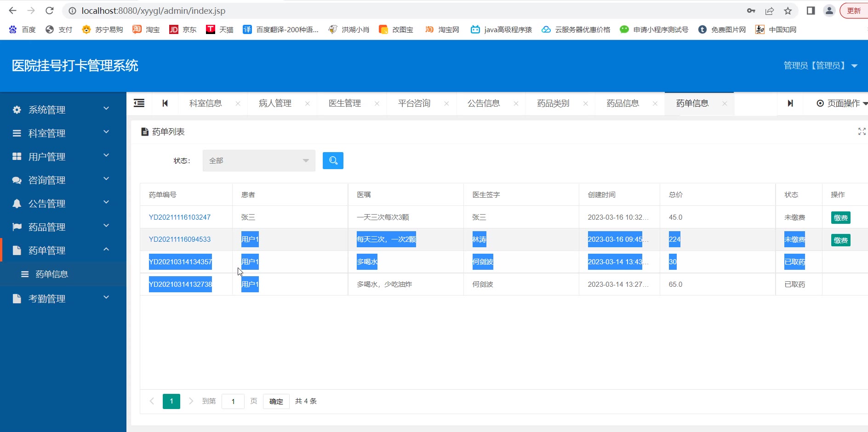Expand 科室管理 sidebar menu

pos(63,133)
